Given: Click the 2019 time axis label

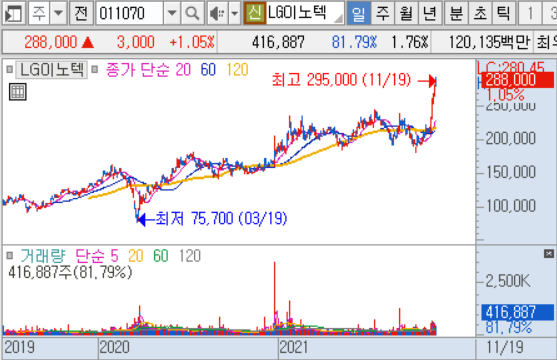Looking at the screenshot, I should 19,347.
